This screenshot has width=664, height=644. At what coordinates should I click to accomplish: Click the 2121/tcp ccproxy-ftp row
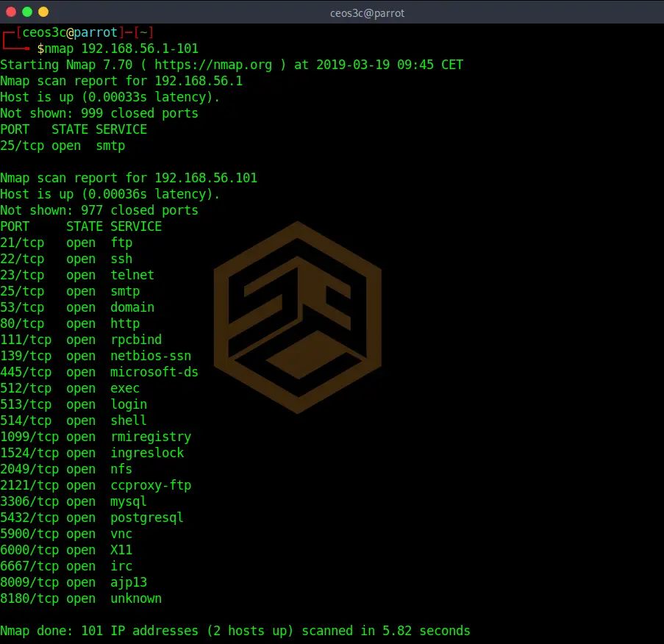click(96, 485)
